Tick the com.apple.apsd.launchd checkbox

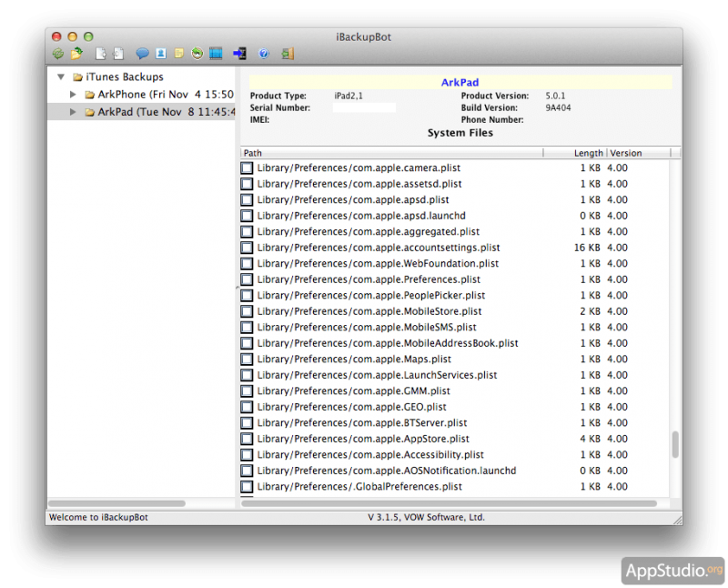pyautogui.click(x=247, y=216)
